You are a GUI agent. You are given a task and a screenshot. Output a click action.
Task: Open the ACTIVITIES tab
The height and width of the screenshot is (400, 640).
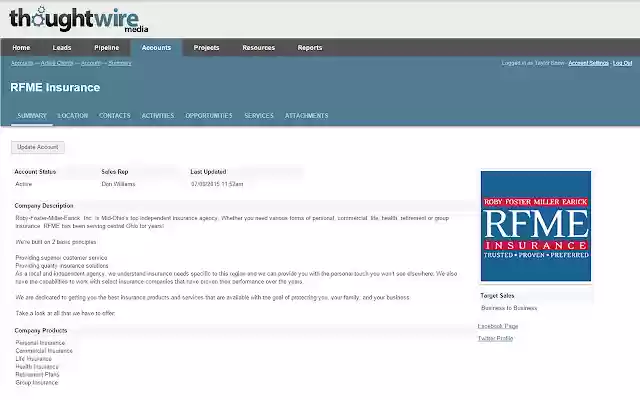point(158,116)
